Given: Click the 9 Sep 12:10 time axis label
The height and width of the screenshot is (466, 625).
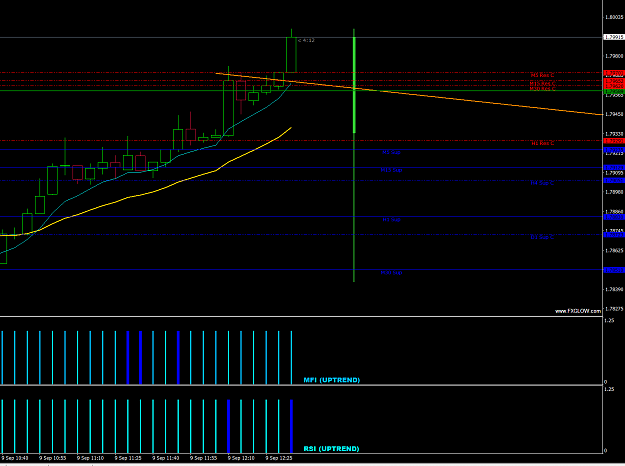Looking at the screenshot, I should (x=241, y=458).
